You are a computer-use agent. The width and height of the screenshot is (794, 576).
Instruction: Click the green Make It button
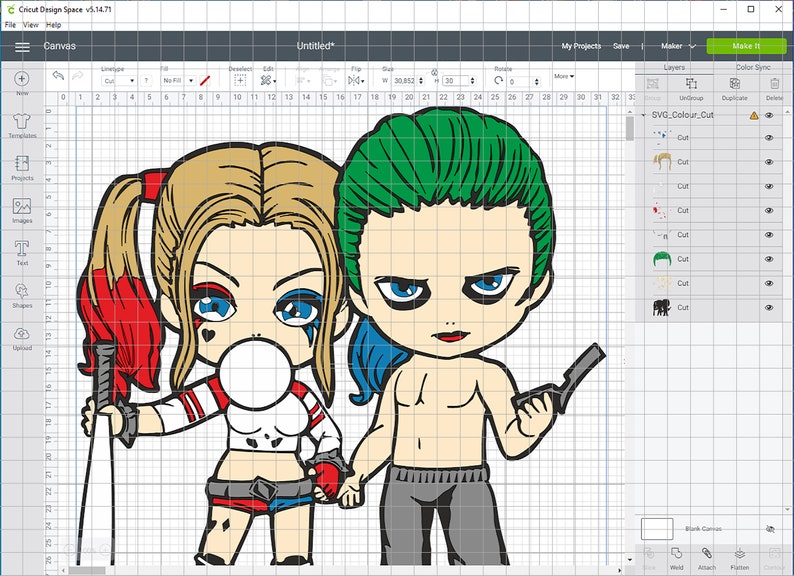click(746, 46)
